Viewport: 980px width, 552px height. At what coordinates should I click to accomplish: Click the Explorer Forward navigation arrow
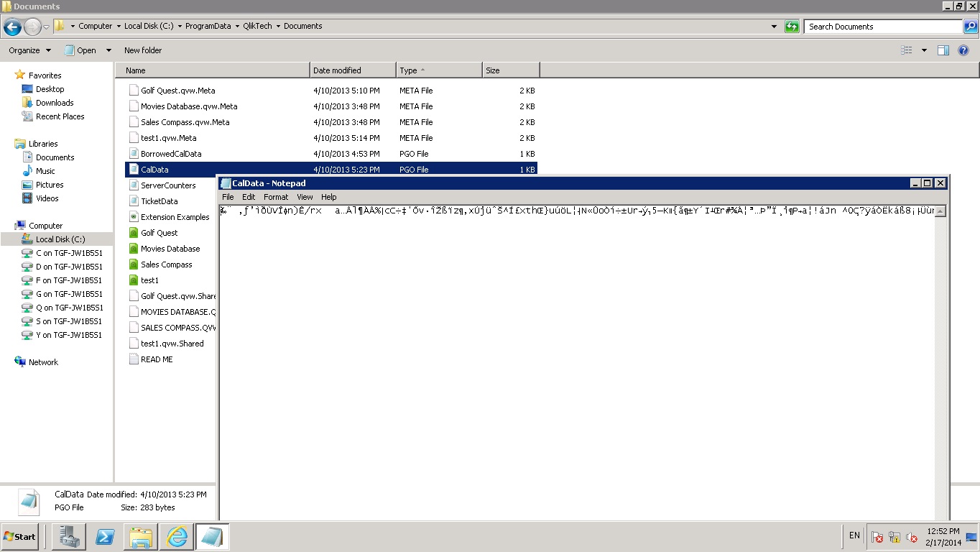pyautogui.click(x=32, y=27)
